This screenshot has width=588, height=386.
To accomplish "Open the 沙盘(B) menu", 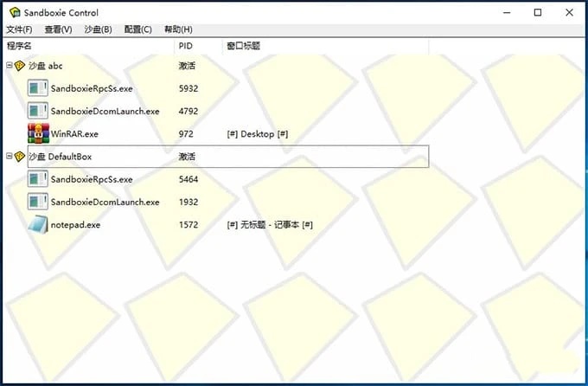I will click(x=99, y=29).
